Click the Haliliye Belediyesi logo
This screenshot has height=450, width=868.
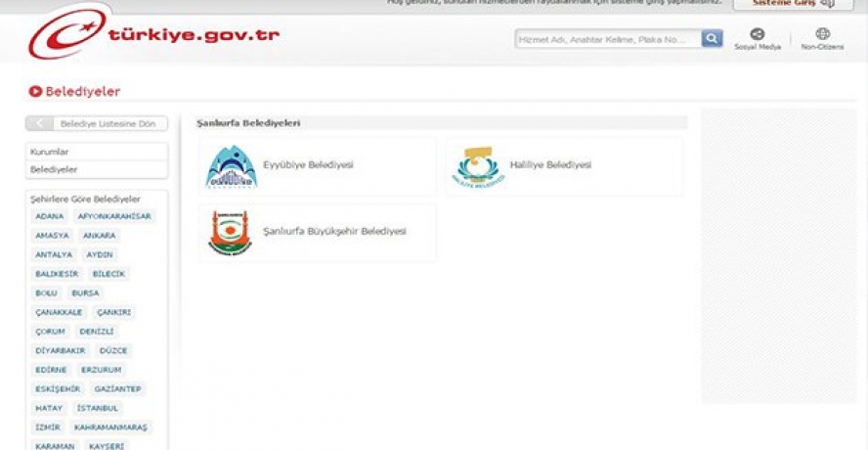pyautogui.click(x=478, y=166)
